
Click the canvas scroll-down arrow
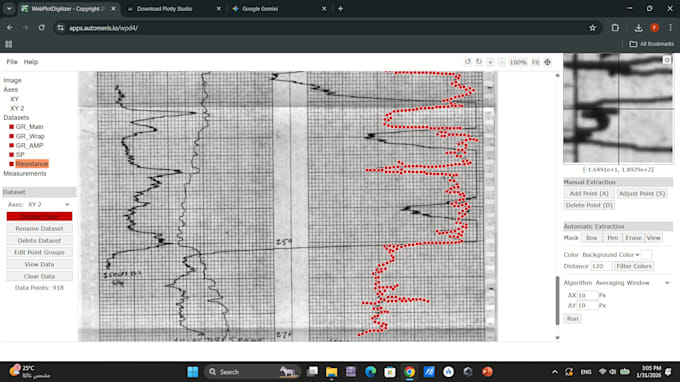click(558, 338)
